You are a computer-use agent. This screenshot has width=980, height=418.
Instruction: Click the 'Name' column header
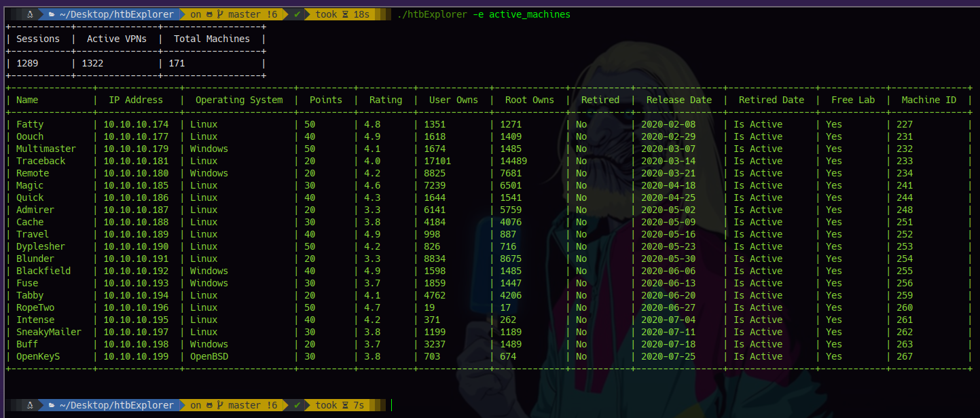(x=27, y=100)
